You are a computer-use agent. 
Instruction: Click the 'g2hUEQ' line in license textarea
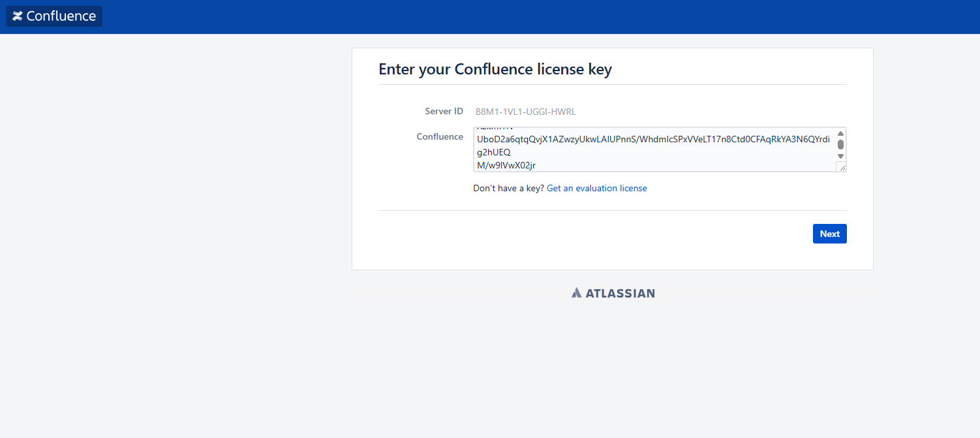(494, 153)
